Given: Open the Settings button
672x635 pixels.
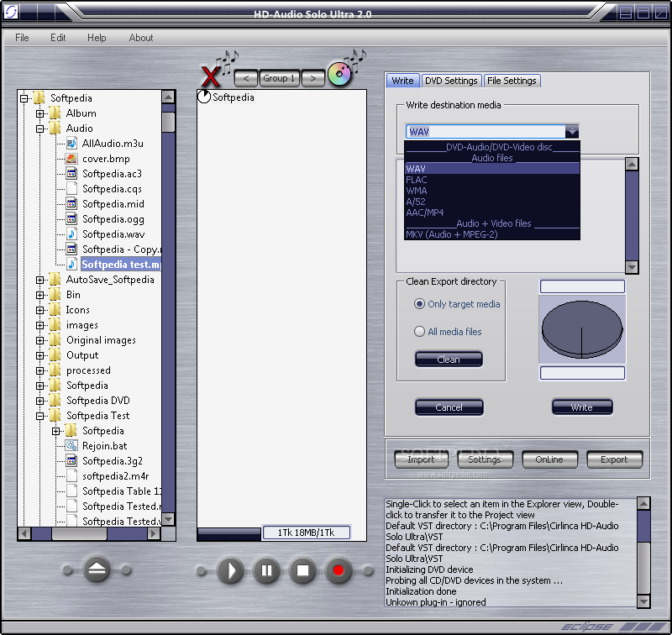Looking at the screenshot, I should pyautogui.click(x=485, y=459).
